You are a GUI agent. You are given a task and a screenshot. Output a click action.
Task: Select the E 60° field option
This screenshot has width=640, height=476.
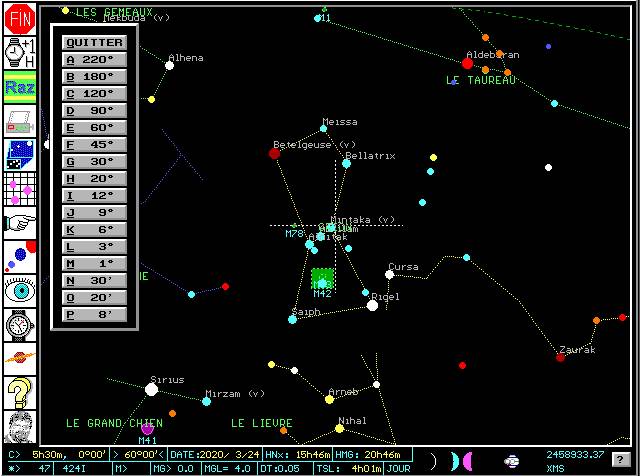pos(94,128)
